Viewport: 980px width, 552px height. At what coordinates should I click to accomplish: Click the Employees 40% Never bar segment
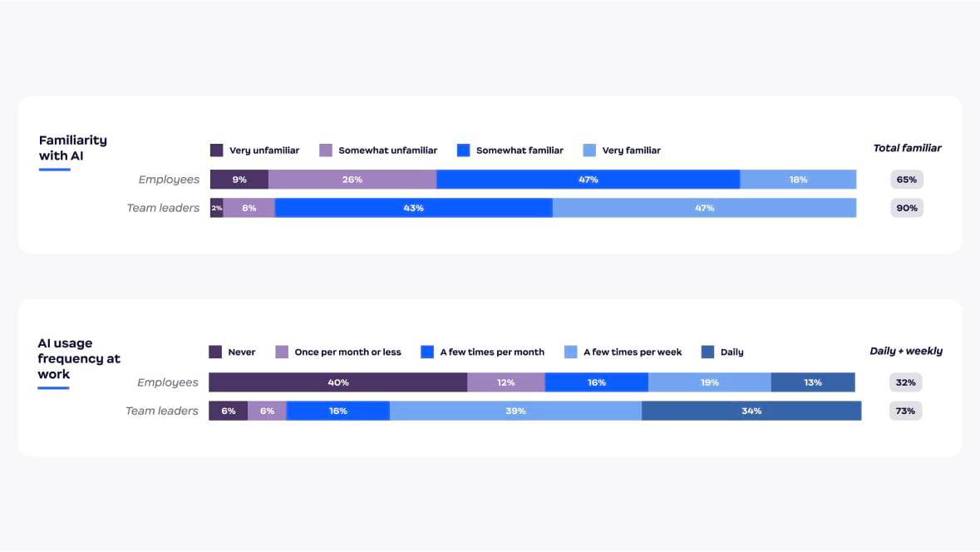tap(337, 382)
